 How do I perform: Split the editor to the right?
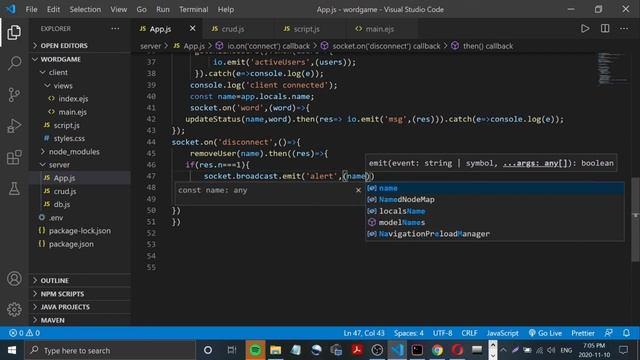pyautogui.click(x=605, y=29)
